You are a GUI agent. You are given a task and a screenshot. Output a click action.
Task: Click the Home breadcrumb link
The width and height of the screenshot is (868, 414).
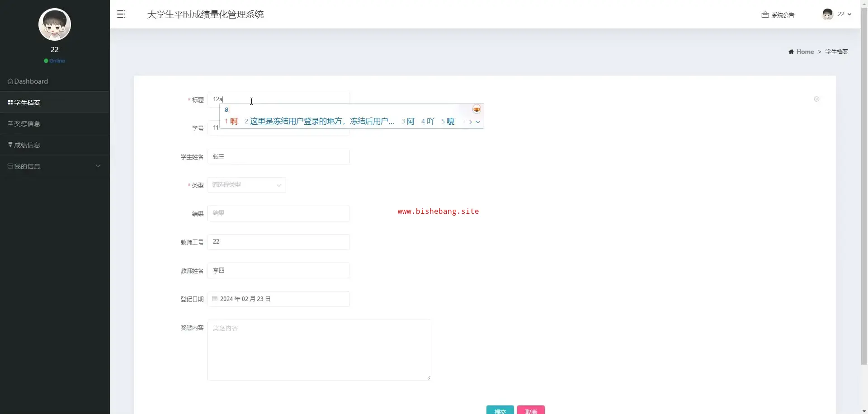(x=805, y=52)
